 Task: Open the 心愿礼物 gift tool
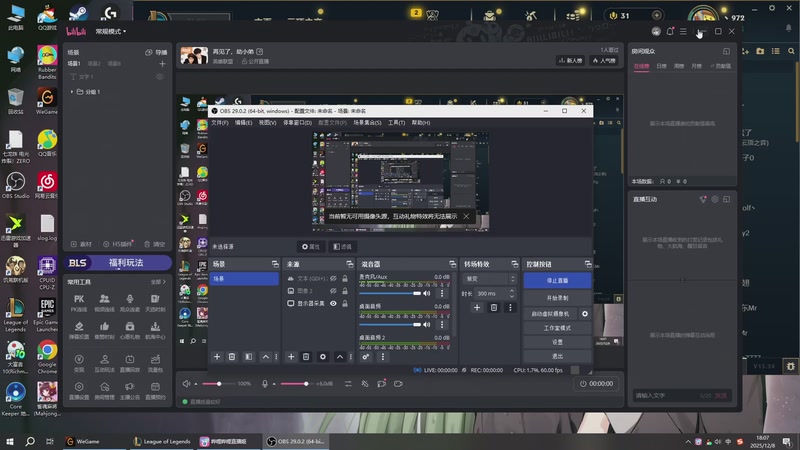click(x=130, y=330)
